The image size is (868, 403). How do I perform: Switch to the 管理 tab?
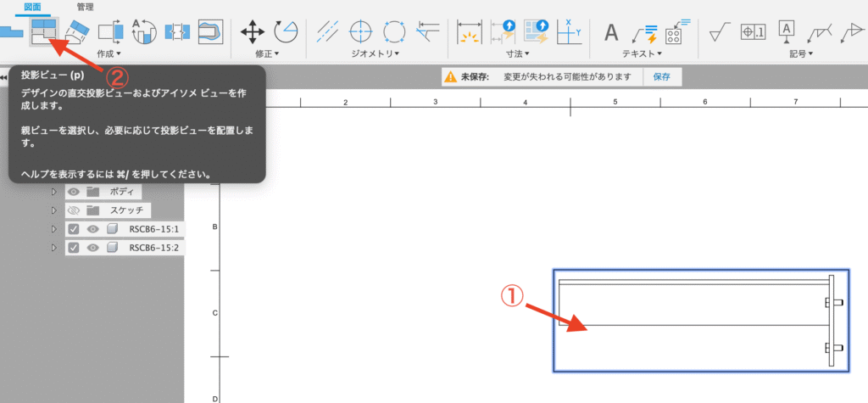(85, 7)
